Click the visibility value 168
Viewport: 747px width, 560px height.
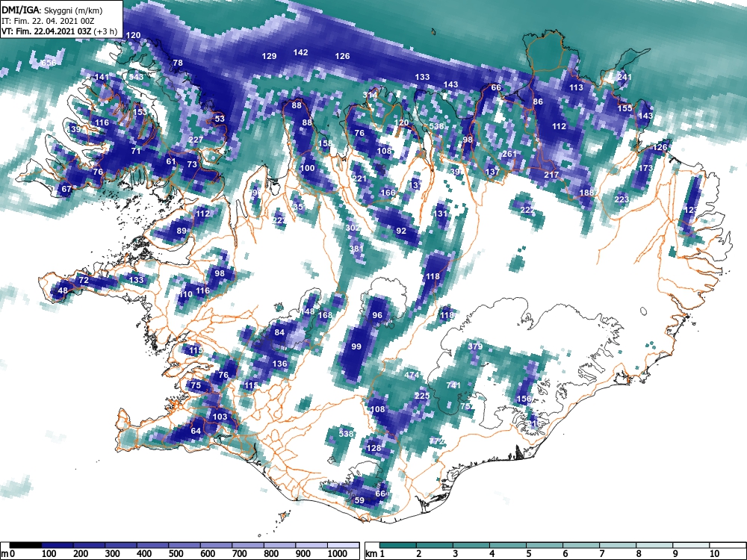click(x=325, y=315)
